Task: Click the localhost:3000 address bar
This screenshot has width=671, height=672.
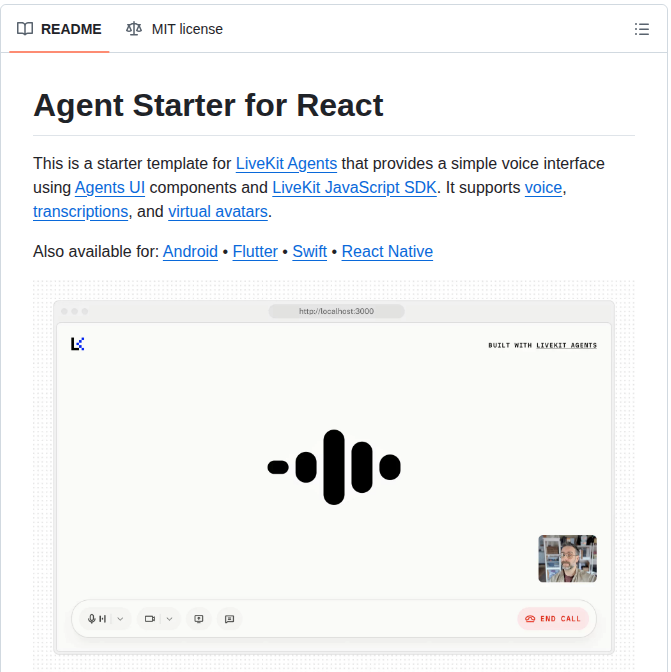Action: click(x=336, y=311)
